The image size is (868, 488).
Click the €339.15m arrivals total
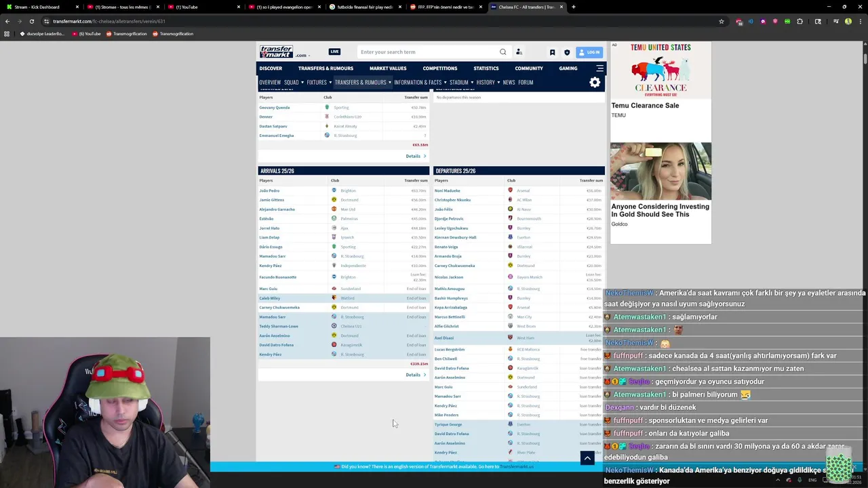coord(419,364)
